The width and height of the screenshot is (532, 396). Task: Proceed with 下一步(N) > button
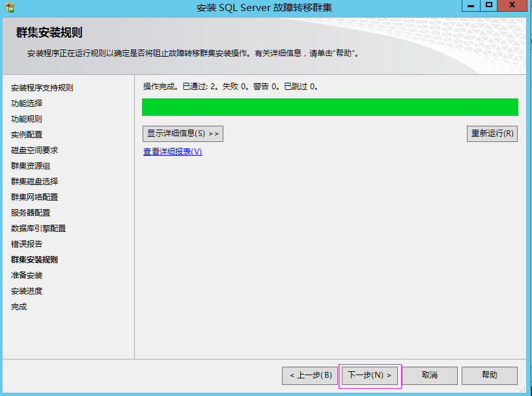pos(369,376)
